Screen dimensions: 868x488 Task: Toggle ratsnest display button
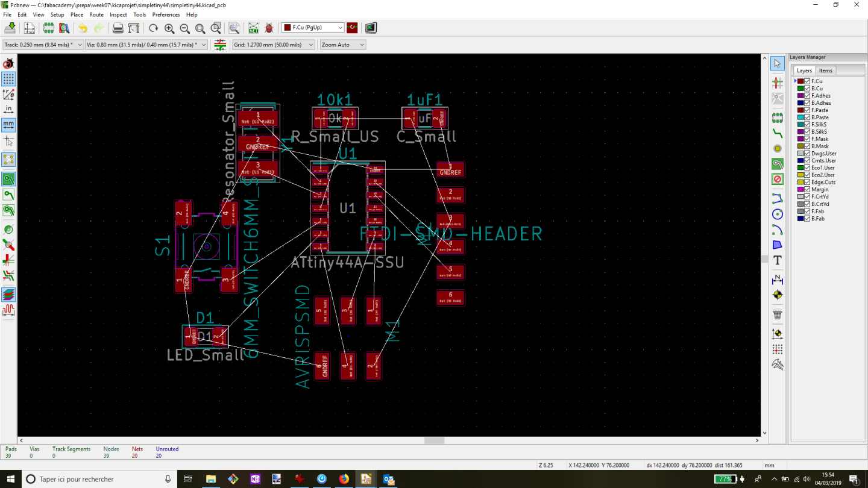(x=8, y=160)
